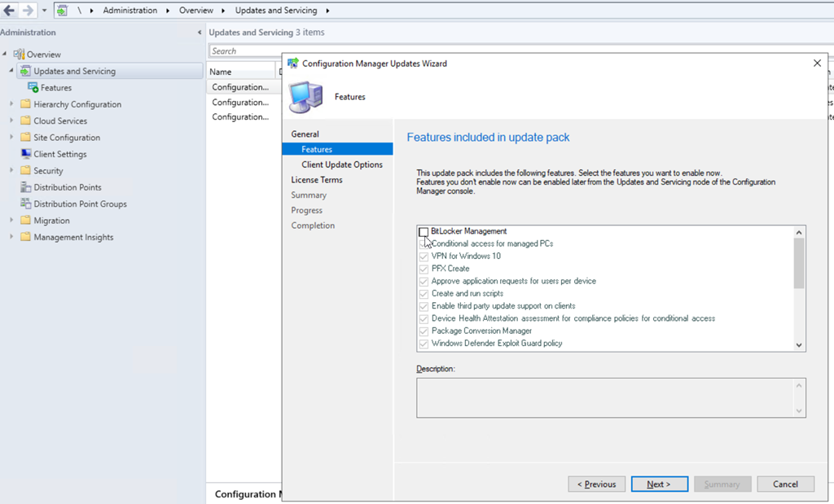Viewport: 834px width, 504px height.
Task: Click the Next button
Action: click(x=660, y=484)
